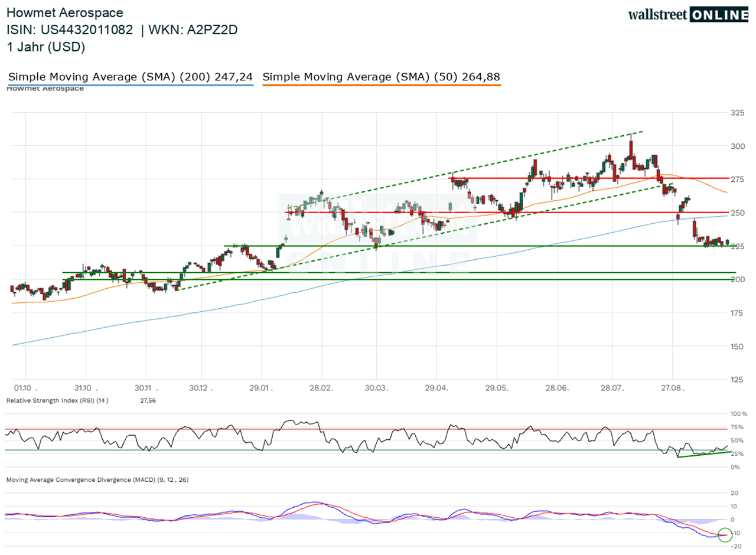Click the MACD (9, 12, 26) indicator label
The height and width of the screenshot is (555, 756).
point(97,480)
